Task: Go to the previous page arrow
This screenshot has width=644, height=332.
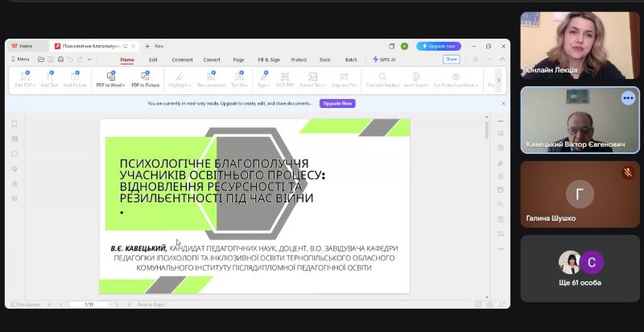Action: (61, 305)
